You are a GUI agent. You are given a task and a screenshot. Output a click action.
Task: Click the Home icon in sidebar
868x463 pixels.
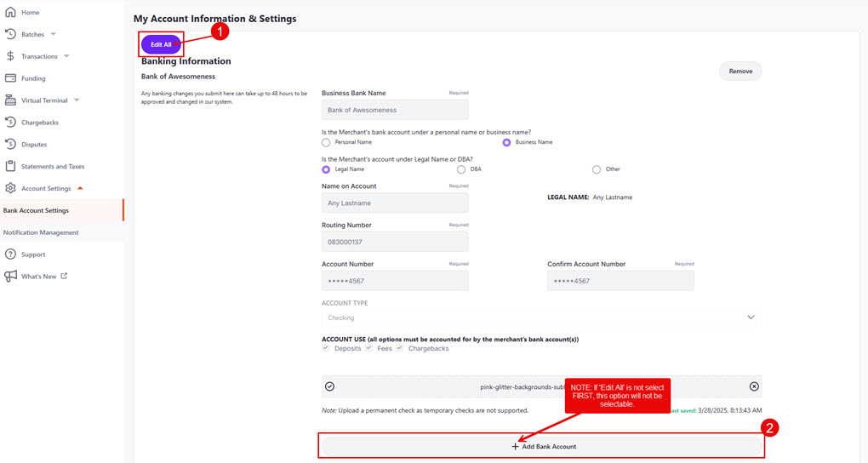point(11,13)
